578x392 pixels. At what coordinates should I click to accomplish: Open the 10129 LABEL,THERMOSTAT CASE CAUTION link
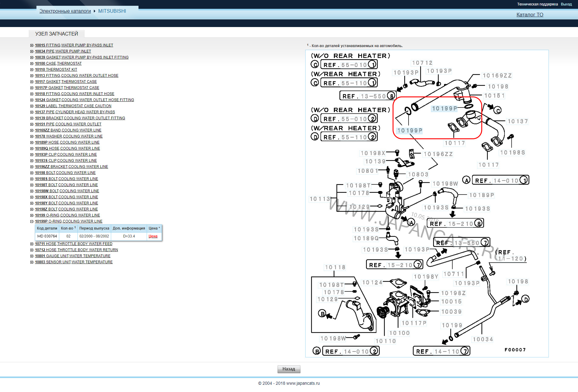(73, 106)
